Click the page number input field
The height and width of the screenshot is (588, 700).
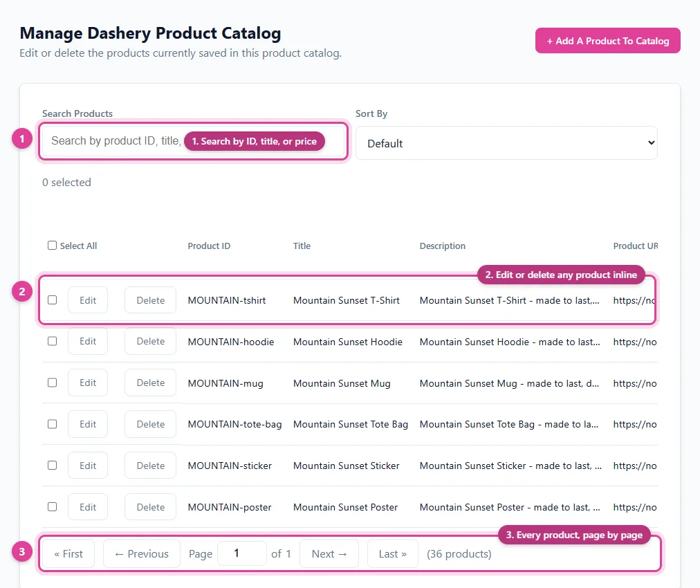[x=242, y=553]
